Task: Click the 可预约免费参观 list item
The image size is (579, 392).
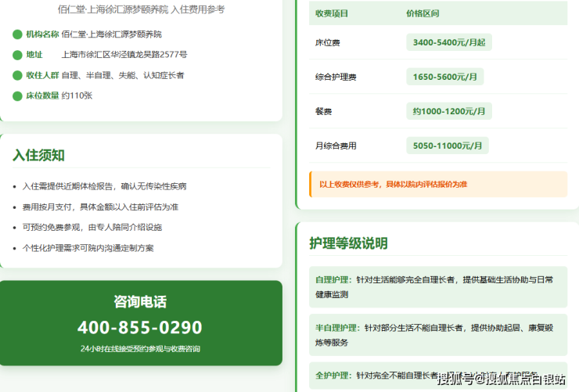Action: click(92, 228)
